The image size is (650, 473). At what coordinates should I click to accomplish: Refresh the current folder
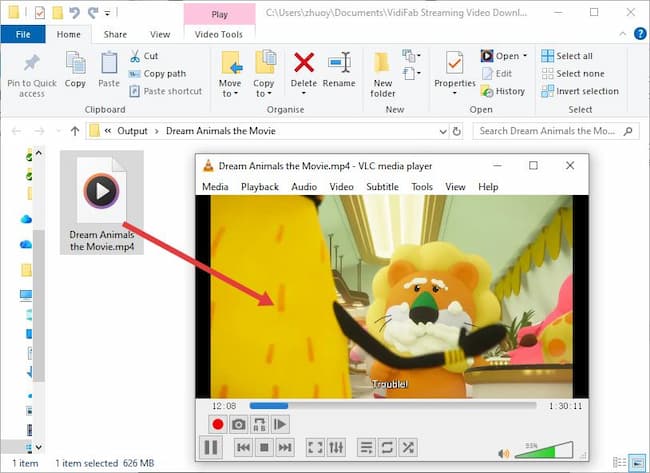click(x=456, y=131)
